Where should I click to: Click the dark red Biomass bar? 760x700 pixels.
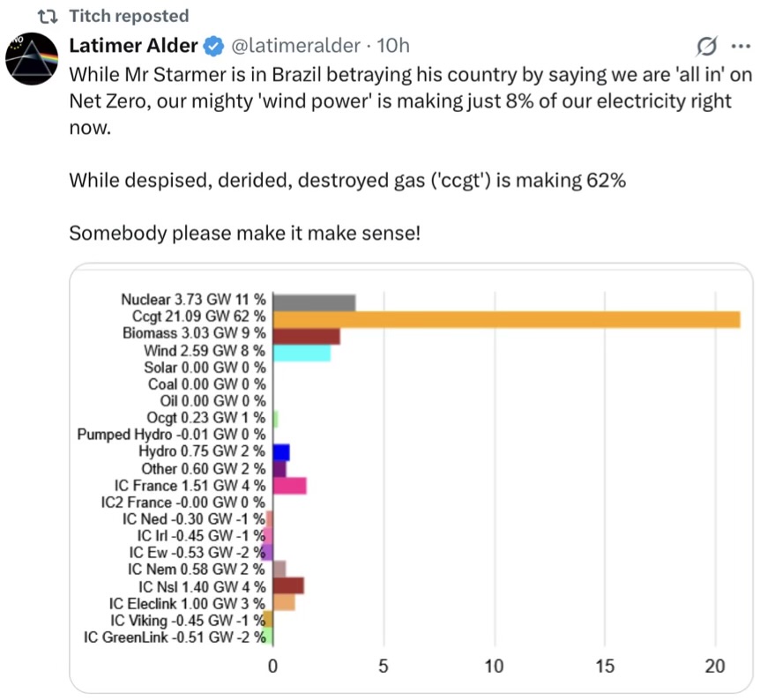tap(306, 336)
